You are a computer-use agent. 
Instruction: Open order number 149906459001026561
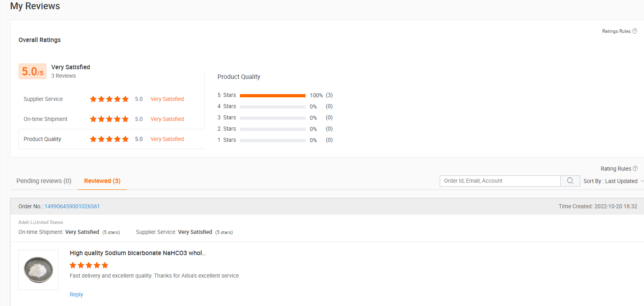click(x=72, y=206)
